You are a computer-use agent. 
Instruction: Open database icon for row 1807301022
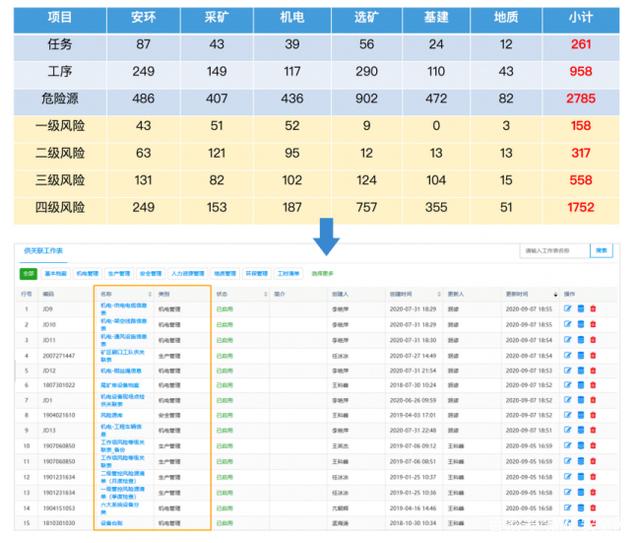click(580, 385)
